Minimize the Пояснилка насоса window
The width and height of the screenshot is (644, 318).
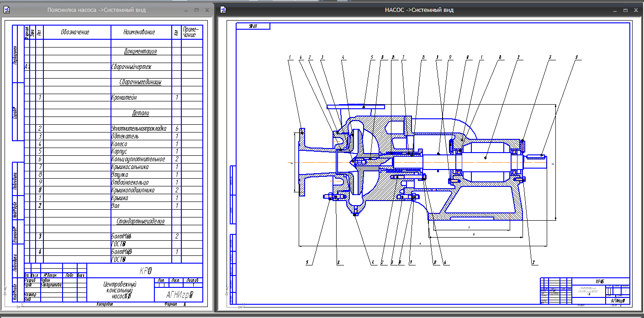[x=186, y=10]
